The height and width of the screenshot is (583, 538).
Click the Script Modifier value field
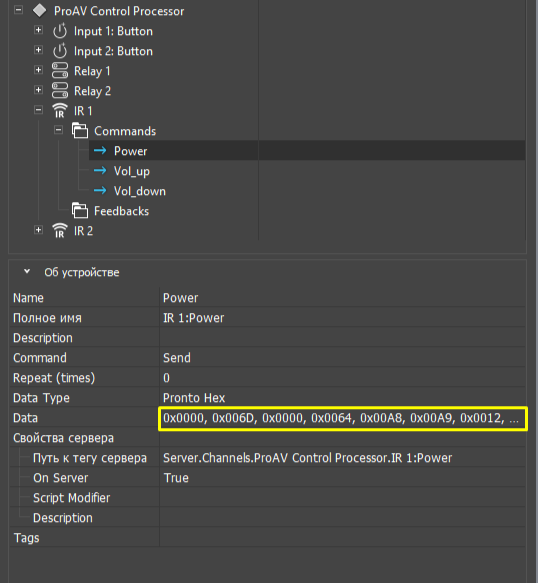point(342,498)
